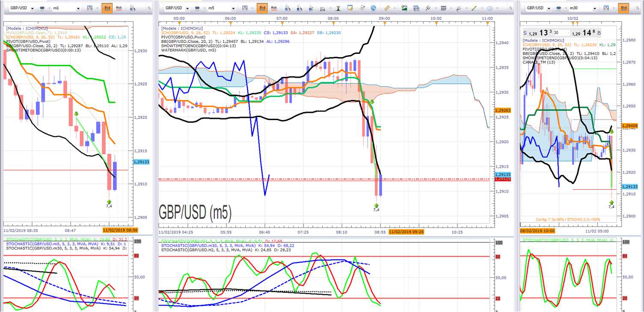Click the zoom-area magnifier icon in m5 toolbar
The image size is (644, 312).
pos(323,8)
